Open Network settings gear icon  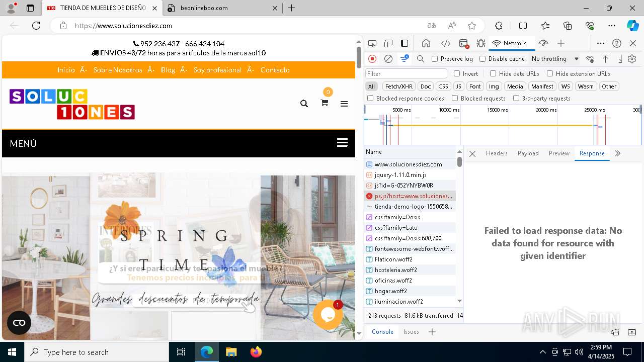(632, 59)
